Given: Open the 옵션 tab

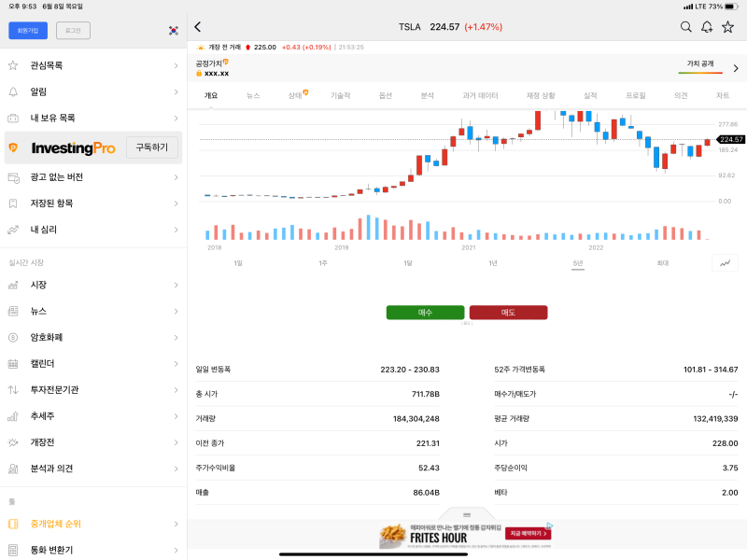Looking at the screenshot, I should [x=385, y=95].
